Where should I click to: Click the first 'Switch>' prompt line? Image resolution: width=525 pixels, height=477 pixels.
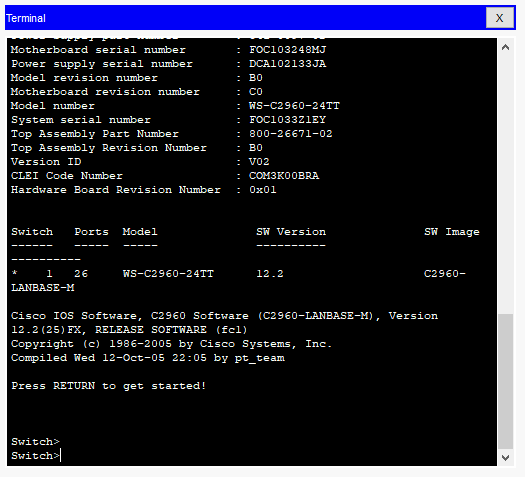(x=35, y=442)
